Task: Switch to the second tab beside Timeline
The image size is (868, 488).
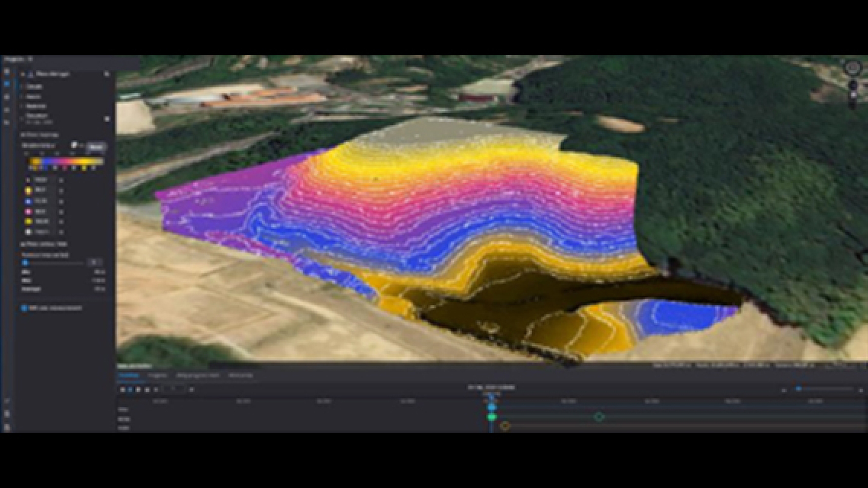Action: pos(157,375)
